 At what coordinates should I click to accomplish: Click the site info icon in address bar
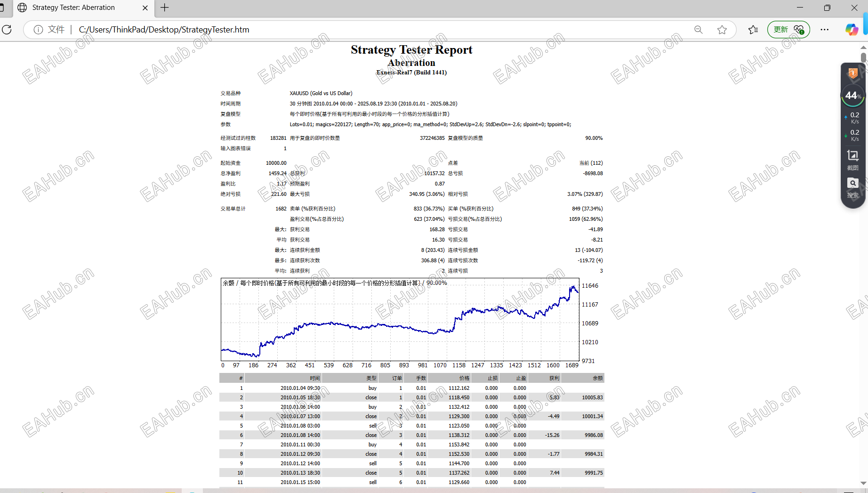(39, 30)
